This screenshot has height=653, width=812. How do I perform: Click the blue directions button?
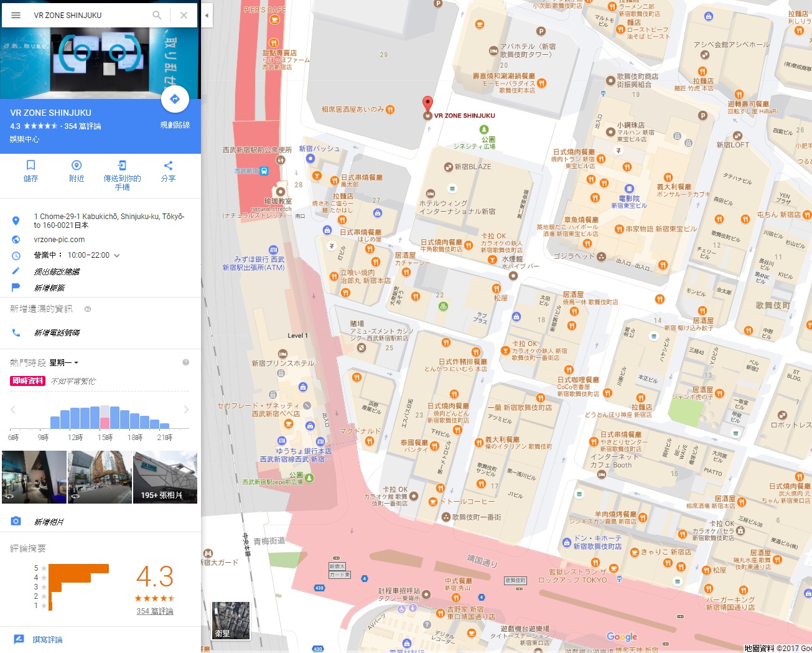click(175, 99)
